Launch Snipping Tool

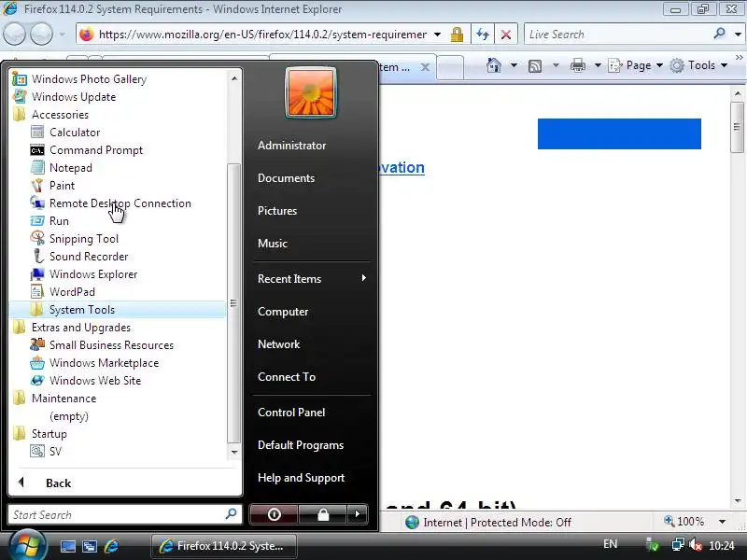[x=84, y=239]
